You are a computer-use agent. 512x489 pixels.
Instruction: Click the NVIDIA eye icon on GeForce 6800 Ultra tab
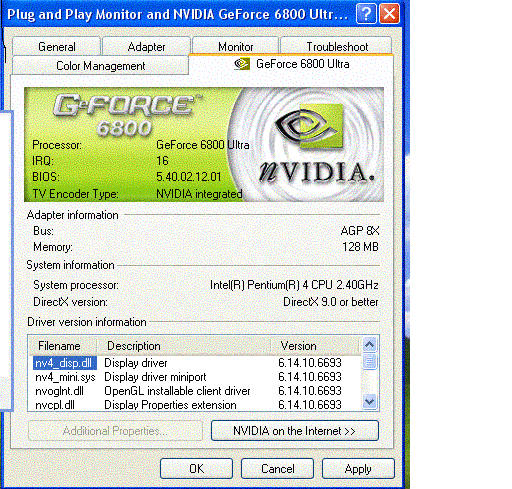tap(242, 64)
